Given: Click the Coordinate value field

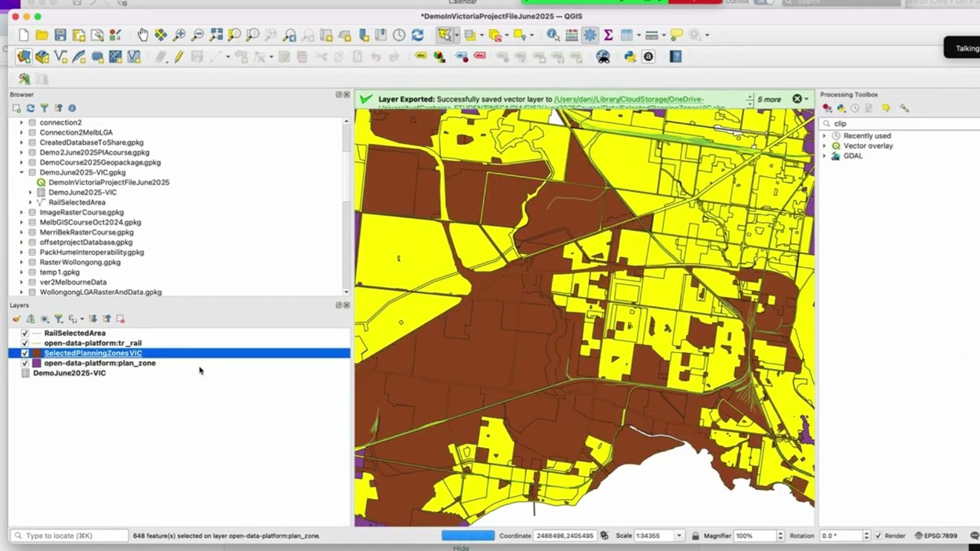Looking at the screenshot, I should pyautogui.click(x=564, y=536).
